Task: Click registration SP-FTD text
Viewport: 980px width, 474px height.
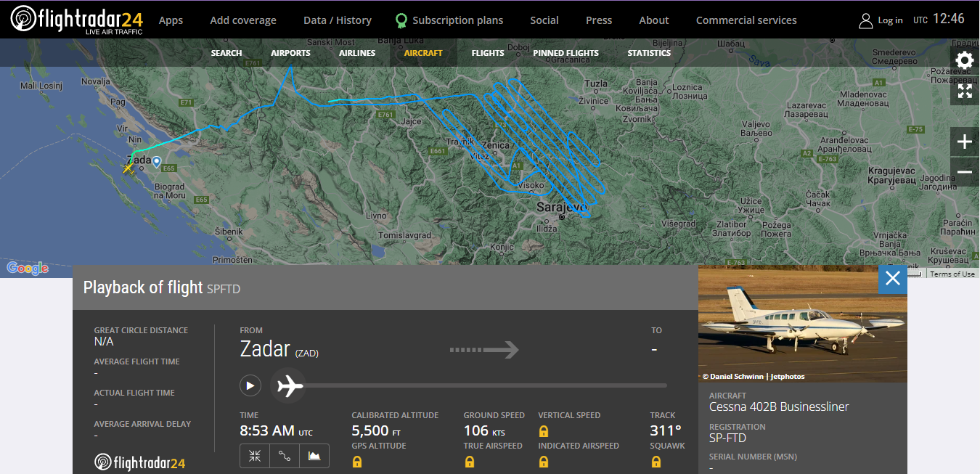Action: (727, 438)
